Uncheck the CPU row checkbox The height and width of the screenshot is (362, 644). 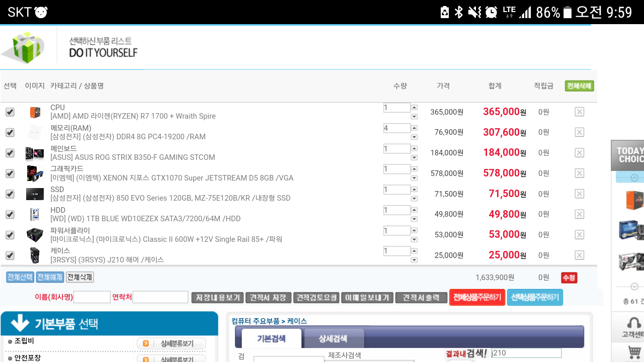coord(10,112)
